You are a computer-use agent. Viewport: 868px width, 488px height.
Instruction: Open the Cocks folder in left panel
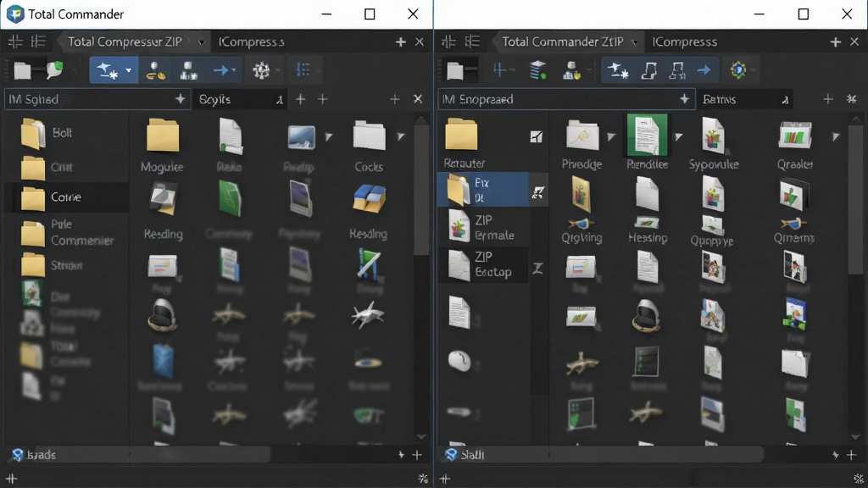pyautogui.click(x=369, y=146)
